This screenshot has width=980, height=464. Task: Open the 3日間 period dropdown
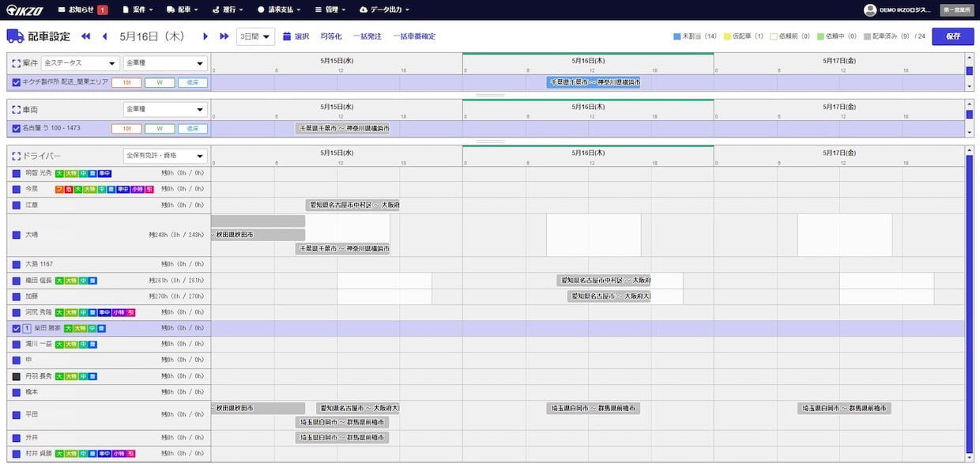[x=255, y=36]
